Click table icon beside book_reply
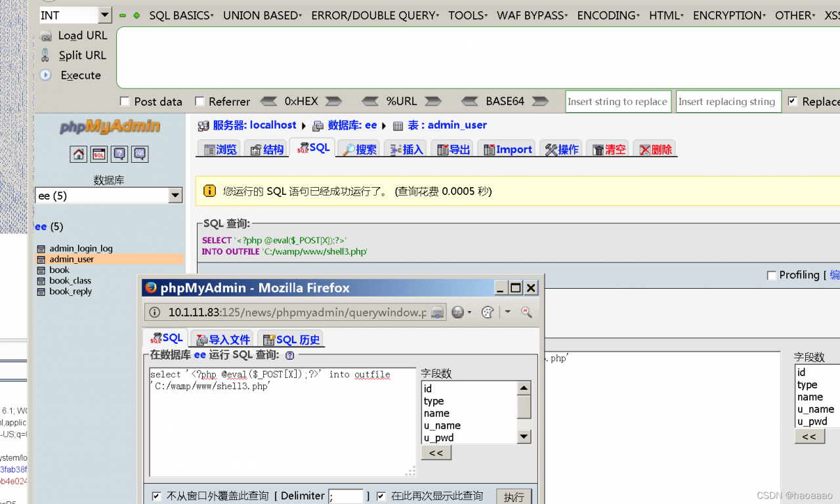840x504 pixels. click(41, 292)
